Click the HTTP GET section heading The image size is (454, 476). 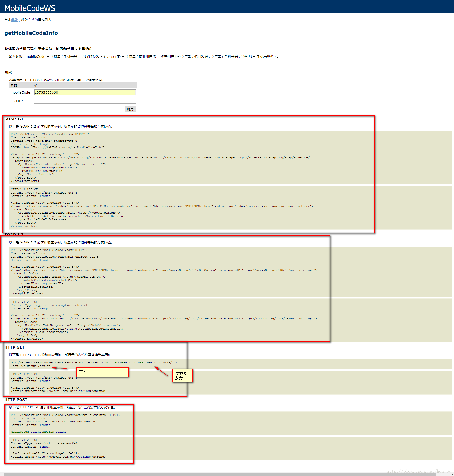point(15,347)
